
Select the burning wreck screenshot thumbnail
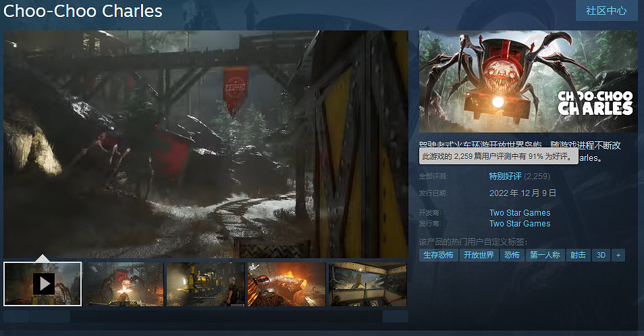tap(286, 284)
